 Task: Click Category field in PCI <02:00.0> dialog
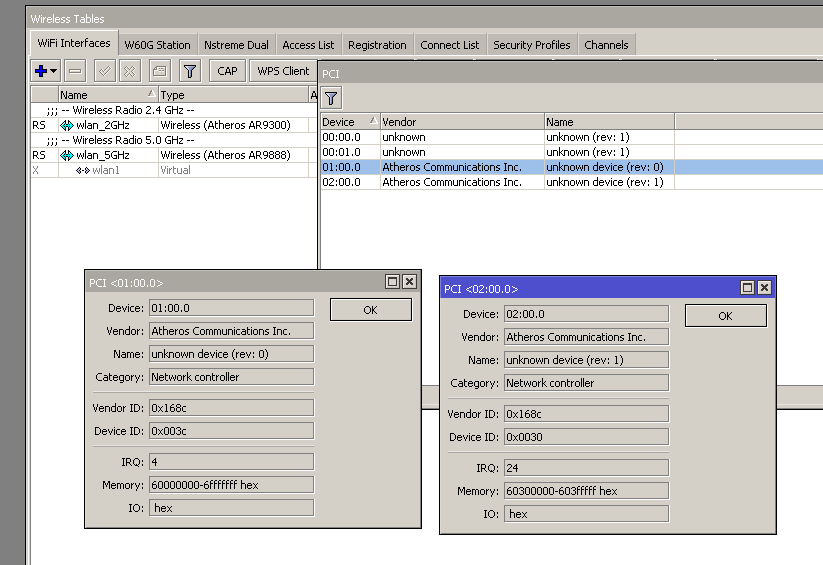click(586, 383)
